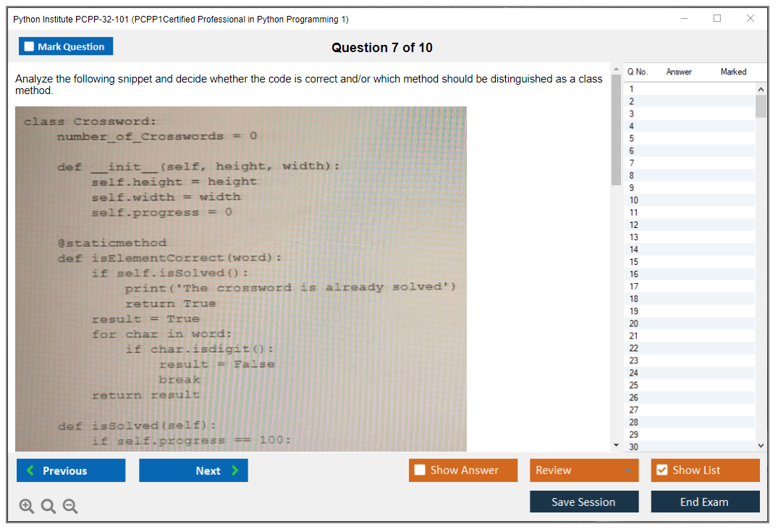
Task: Click the Answer column header
Action: [x=678, y=72]
